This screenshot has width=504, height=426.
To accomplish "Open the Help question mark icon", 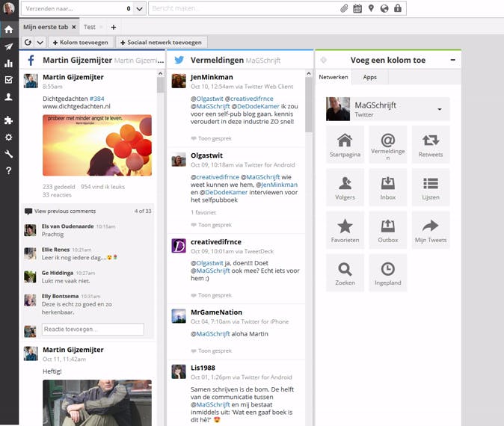I will [9, 170].
